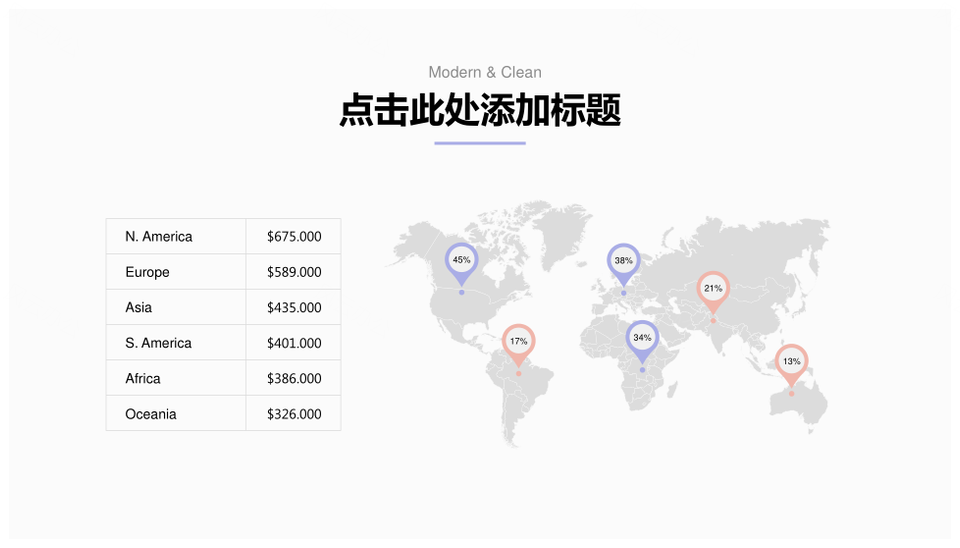Image resolution: width=960 pixels, height=548 pixels.
Task: Click the 34% purple pin over Africa
Action: tap(642, 338)
